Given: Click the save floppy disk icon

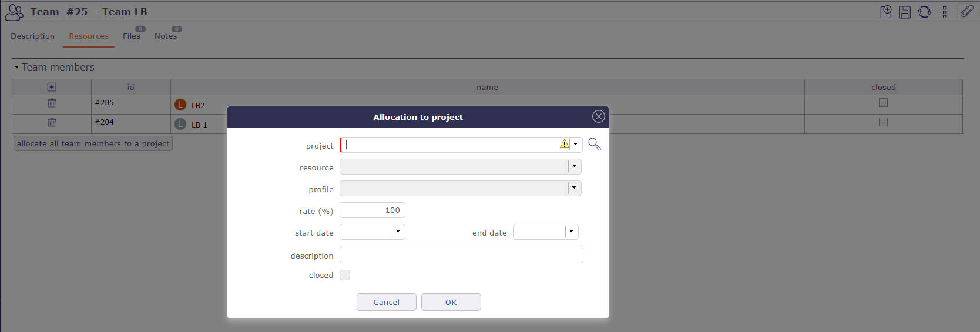Looking at the screenshot, I should (905, 12).
